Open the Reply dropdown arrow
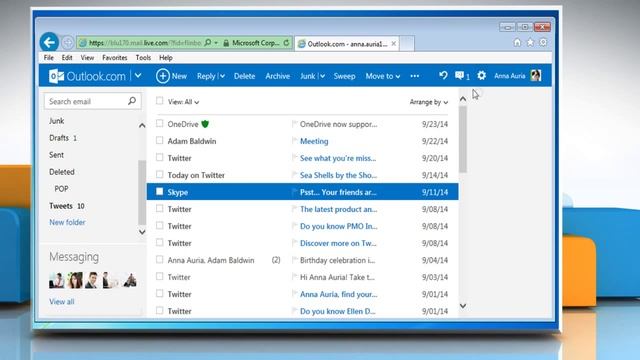The width and height of the screenshot is (640, 360). (222, 76)
